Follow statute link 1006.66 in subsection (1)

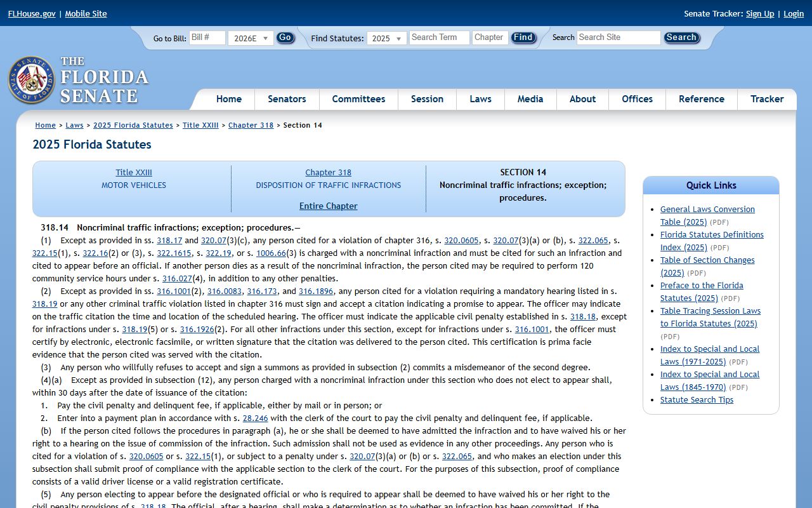pyautogui.click(x=271, y=253)
